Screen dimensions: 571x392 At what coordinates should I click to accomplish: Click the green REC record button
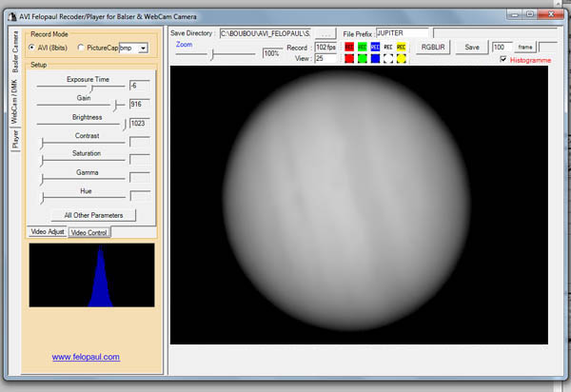[363, 46]
